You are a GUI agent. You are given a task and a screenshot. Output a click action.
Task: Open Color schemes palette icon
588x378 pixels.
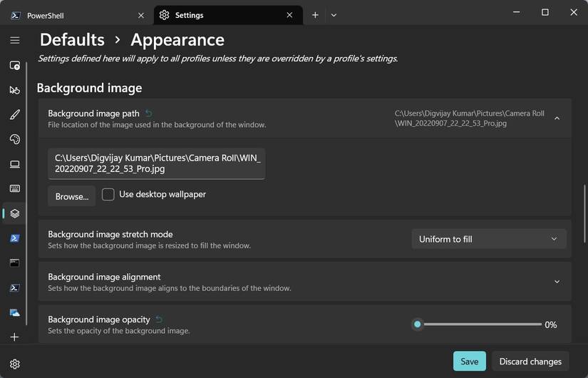coord(14,140)
